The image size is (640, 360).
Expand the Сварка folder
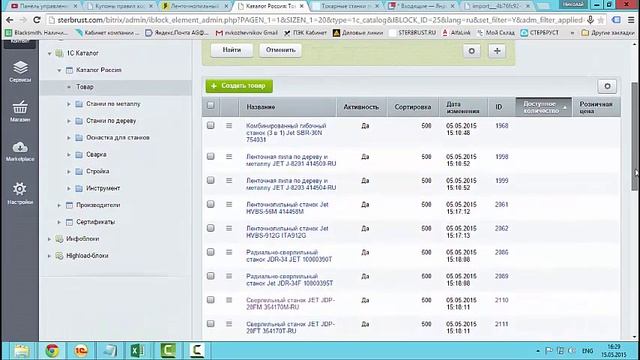pyautogui.click(x=69, y=155)
